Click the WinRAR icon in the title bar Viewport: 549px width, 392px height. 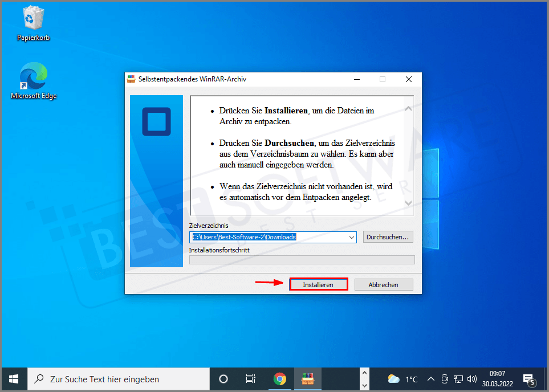(x=131, y=79)
